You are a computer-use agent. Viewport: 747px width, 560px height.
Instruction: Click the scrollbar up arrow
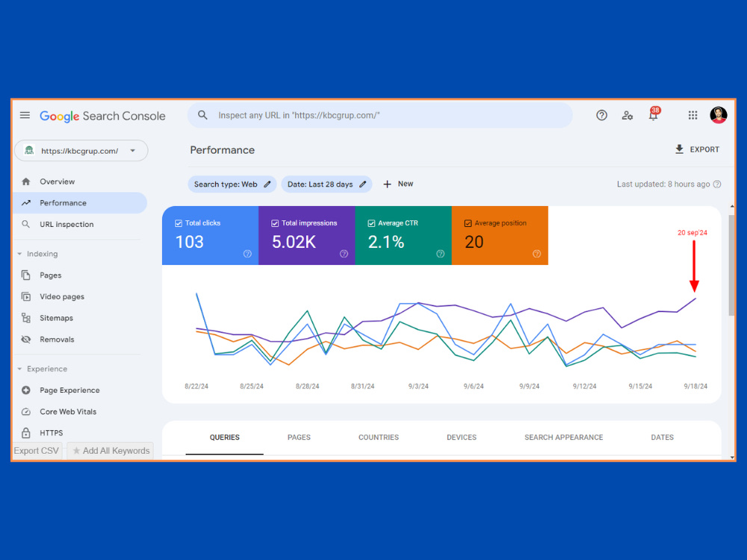pyautogui.click(x=732, y=206)
